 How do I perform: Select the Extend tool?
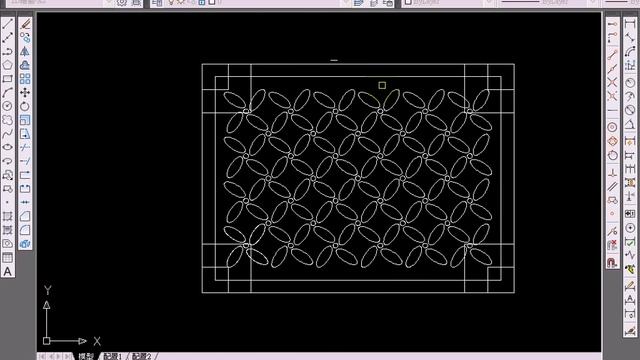[x=25, y=161]
